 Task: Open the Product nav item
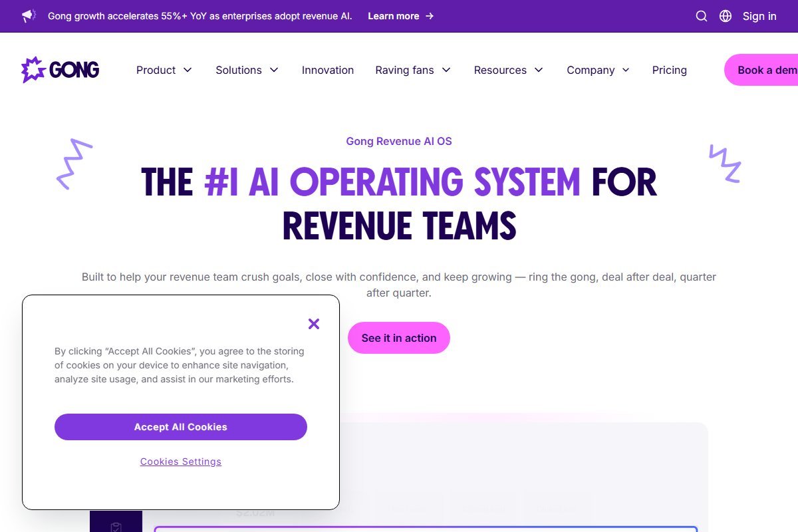156,70
